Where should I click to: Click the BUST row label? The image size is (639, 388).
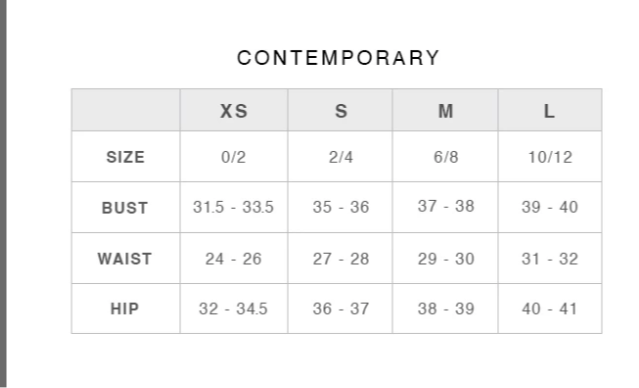[x=126, y=208]
